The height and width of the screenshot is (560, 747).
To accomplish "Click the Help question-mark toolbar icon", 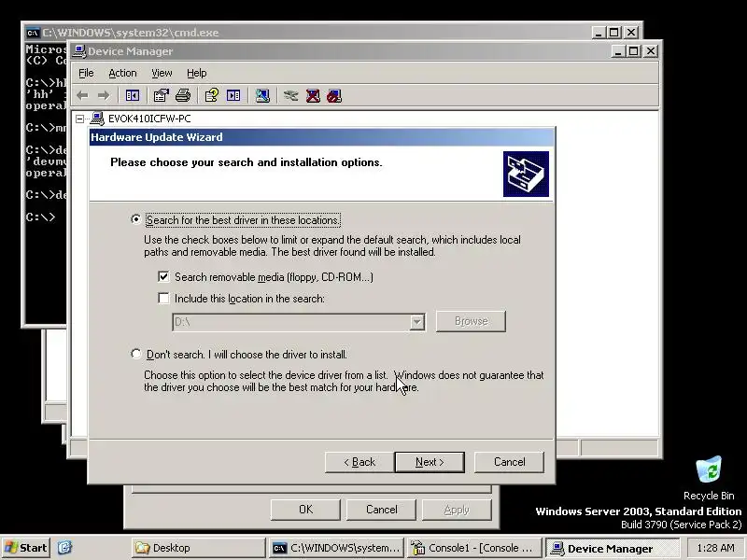I will pos(212,96).
